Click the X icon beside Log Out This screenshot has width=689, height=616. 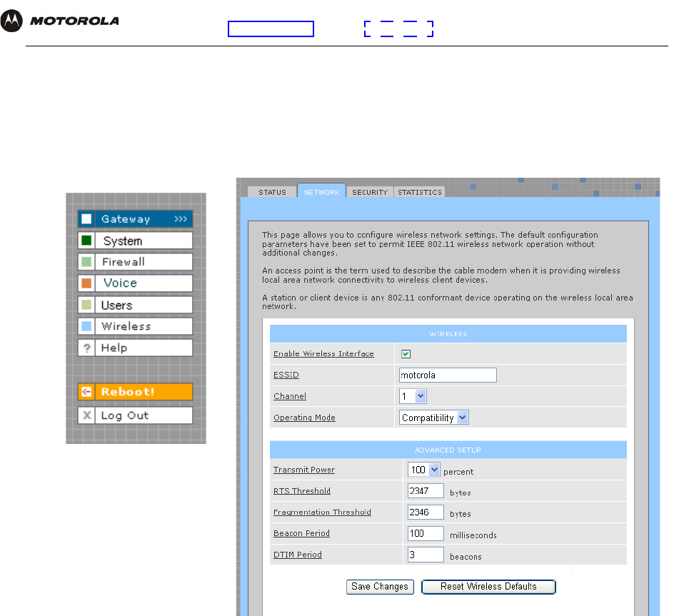pos(86,415)
